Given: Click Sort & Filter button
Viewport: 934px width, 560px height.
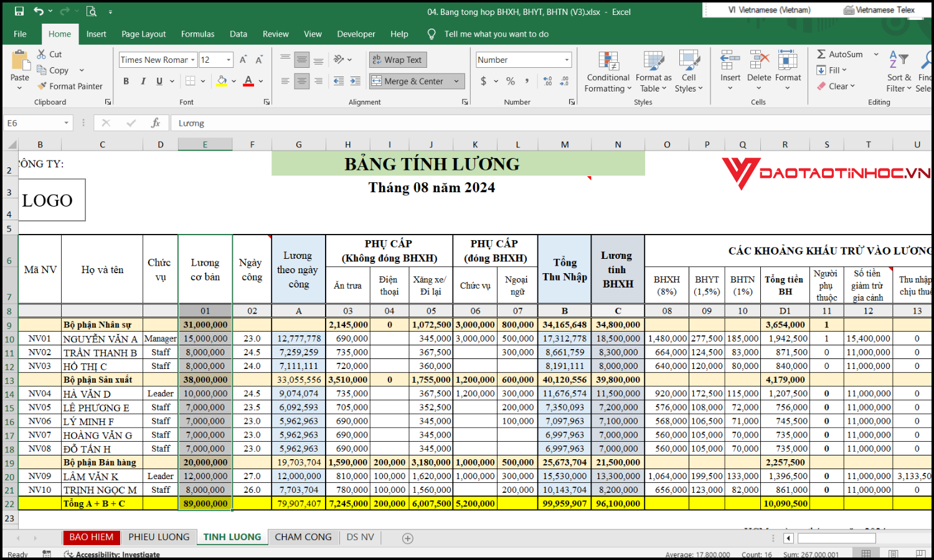Looking at the screenshot, I should pos(899,72).
